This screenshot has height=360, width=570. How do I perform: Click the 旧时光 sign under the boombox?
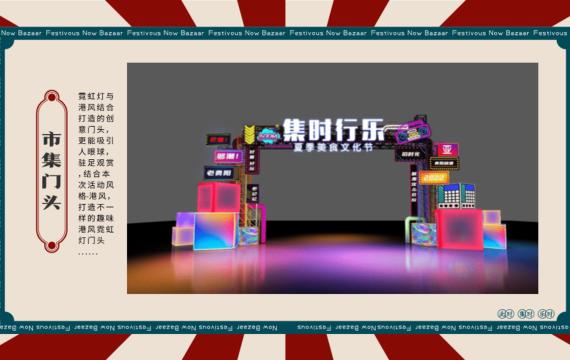pos(411,154)
